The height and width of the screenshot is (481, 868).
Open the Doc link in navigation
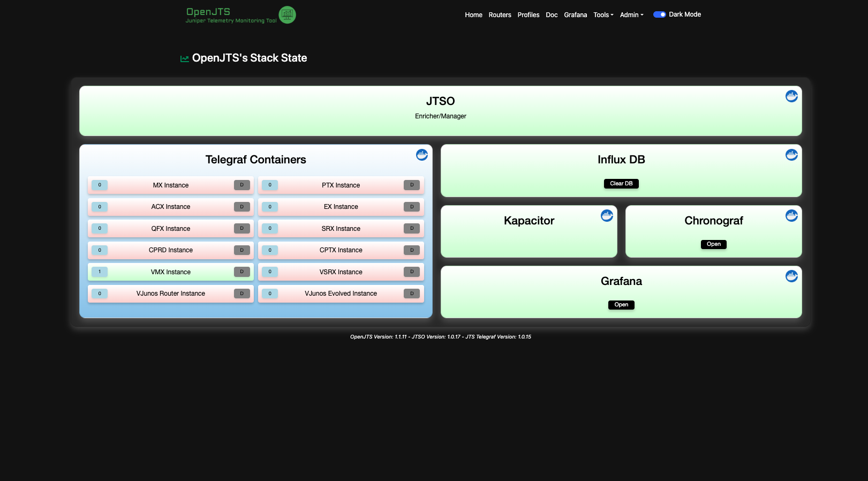[552, 15]
